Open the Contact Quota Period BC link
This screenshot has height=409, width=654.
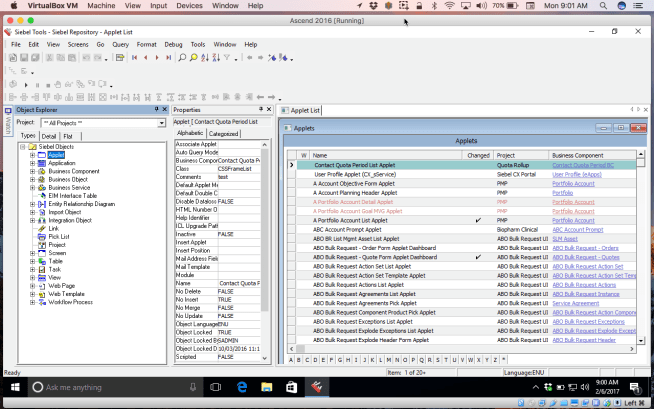click(x=583, y=165)
